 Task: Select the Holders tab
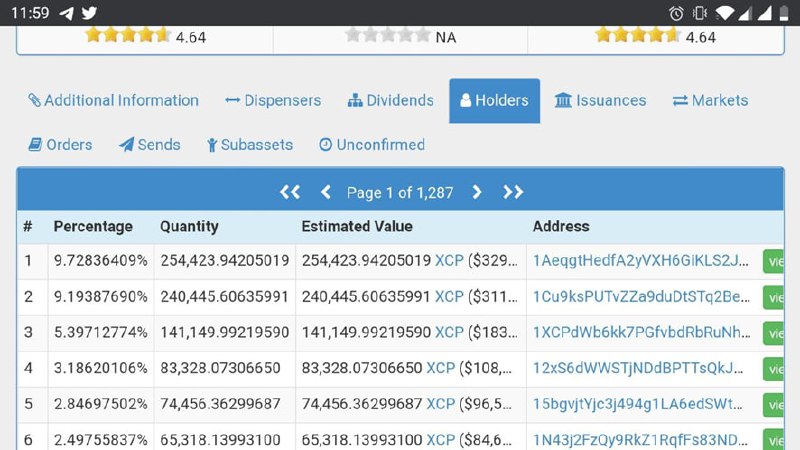click(494, 101)
